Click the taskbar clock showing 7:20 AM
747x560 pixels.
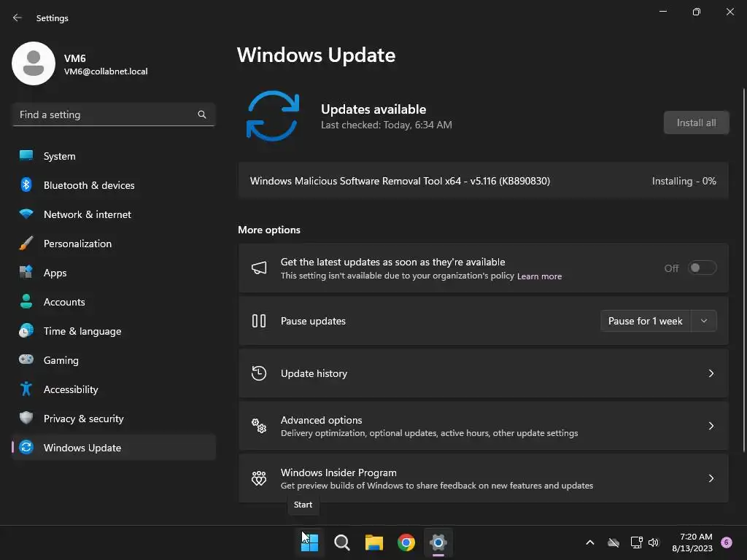[x=692, y=542]
